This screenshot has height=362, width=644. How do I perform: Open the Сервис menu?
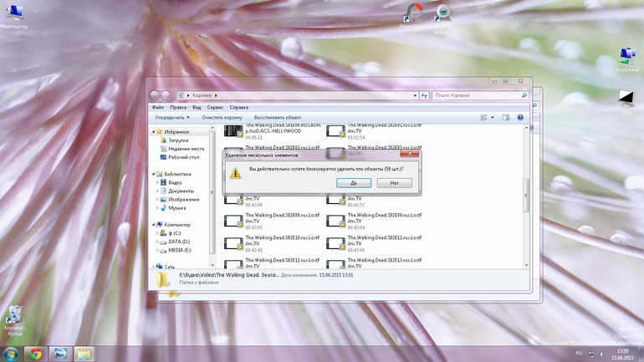coord(215,107)
